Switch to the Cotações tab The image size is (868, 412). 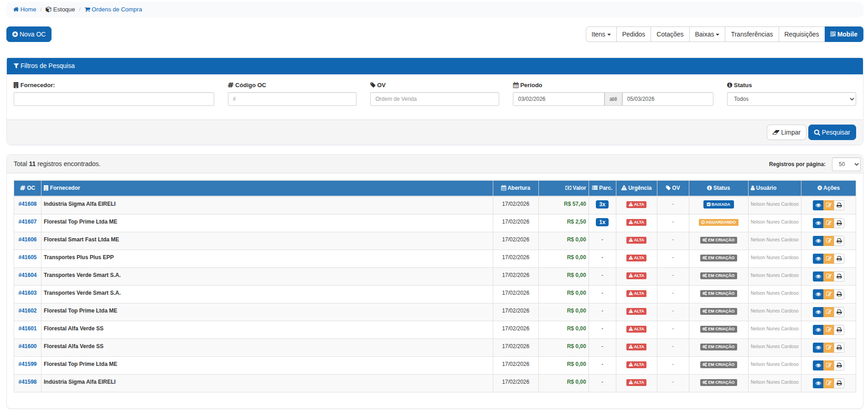pyautogui.click(x=670, y=34)
